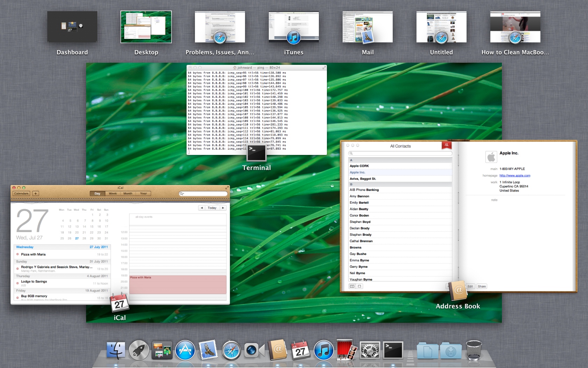Open the apple.com homepage link
The height and width of the screenshot is (368, 588).
[x=514, y=176]
